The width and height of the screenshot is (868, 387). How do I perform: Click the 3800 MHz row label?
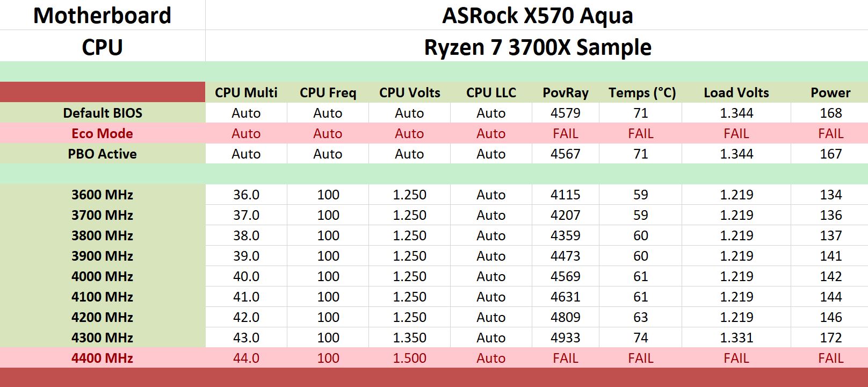coord(102,235)
